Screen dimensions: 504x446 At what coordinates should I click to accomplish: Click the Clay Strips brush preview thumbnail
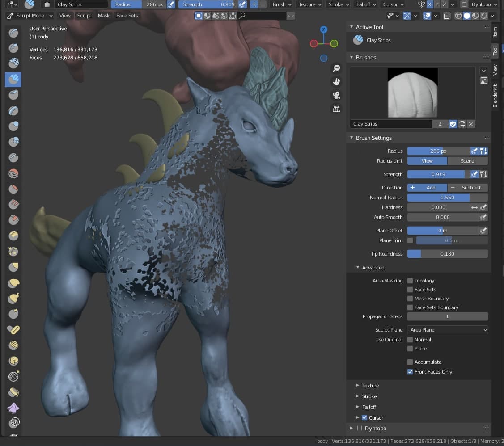click(412, 93)
